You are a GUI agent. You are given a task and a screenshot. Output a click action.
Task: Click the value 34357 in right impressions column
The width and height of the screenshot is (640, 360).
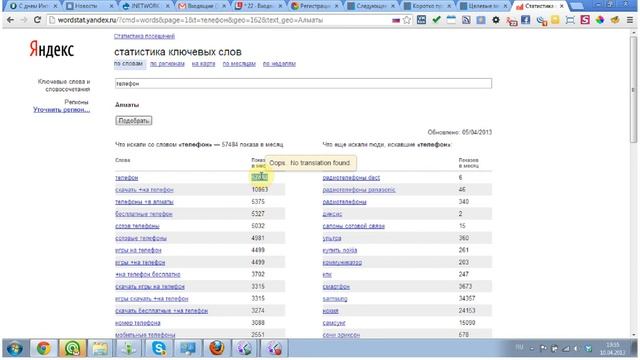pos(467,298)
